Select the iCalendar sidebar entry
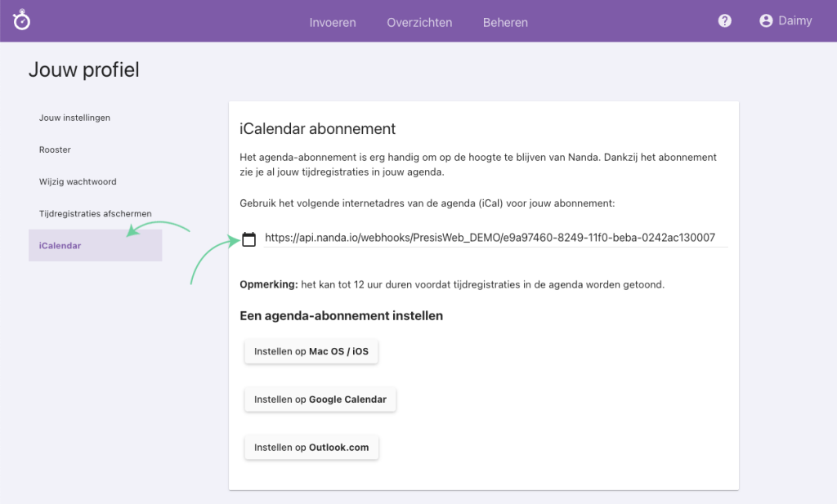Viewport: 837px width, 504px height. pos(61,245)
